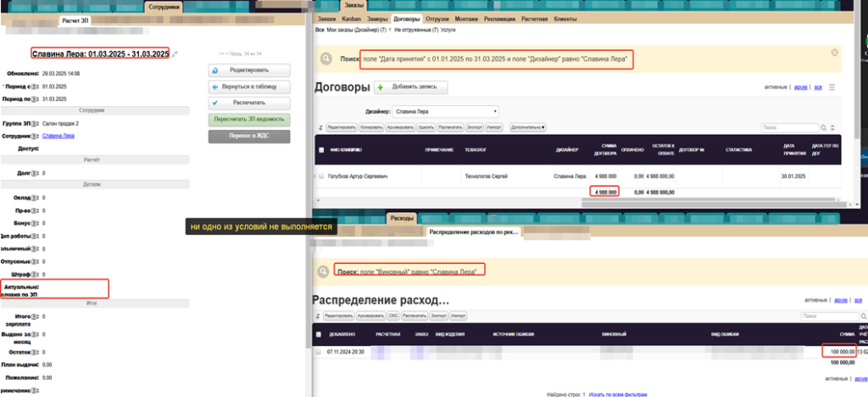This screenshot has height=397, width=868.
Task: Tick the checkbox for Голубков Артур Сергеевич row
Action: click(320, 176)
